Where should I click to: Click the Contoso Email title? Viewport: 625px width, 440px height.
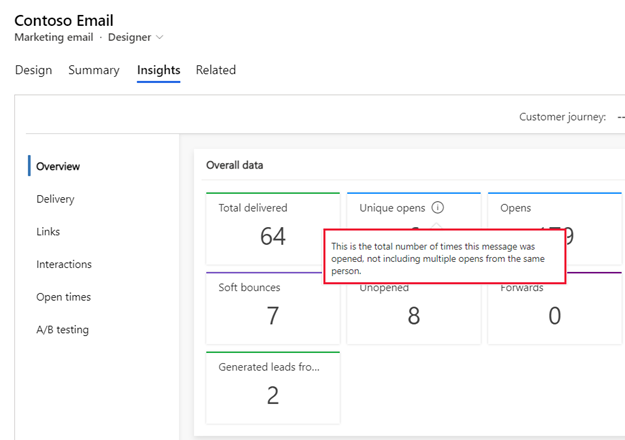(64, 20)
